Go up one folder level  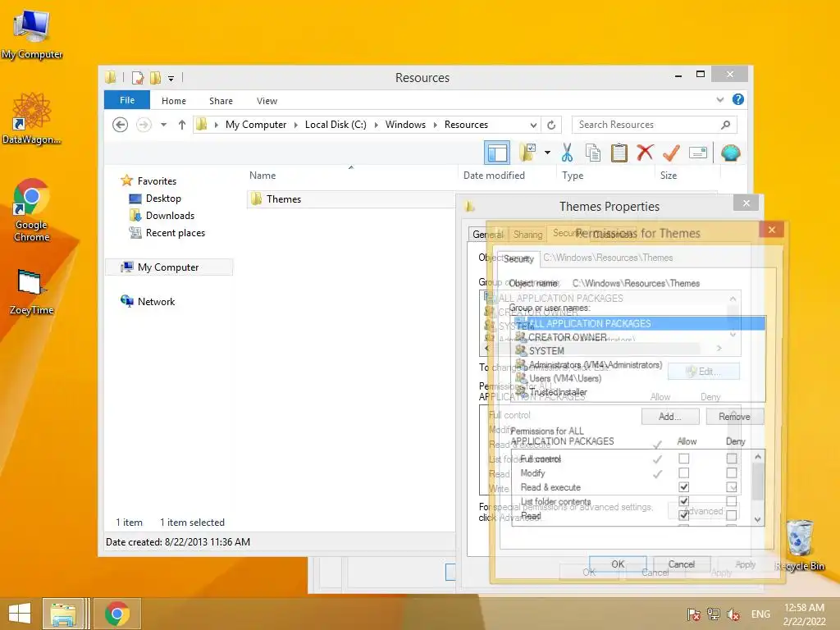[x=182, y=125]
